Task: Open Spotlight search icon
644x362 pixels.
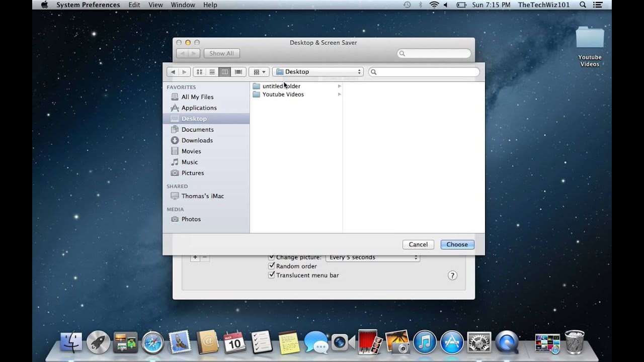Action: click(x=583, y=5)
